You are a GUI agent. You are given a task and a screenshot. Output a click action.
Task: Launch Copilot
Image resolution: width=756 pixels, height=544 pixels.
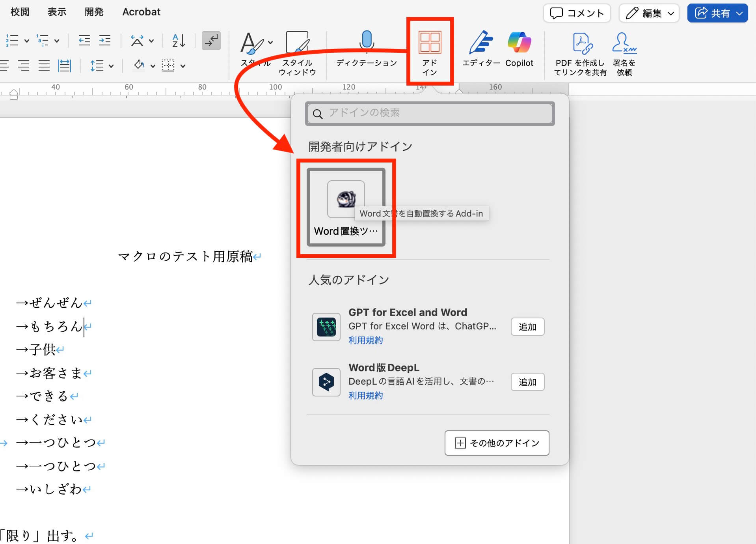tap(519, 49)
